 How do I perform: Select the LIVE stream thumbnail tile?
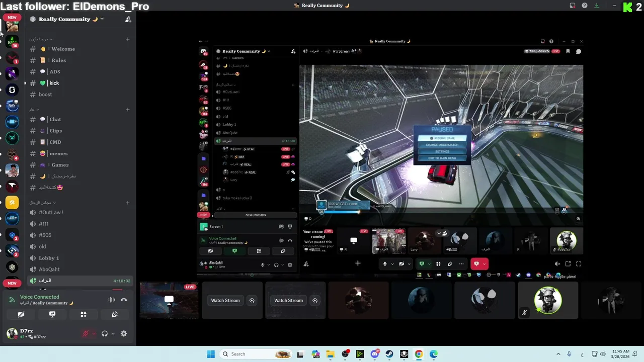[x=169, y=300]
